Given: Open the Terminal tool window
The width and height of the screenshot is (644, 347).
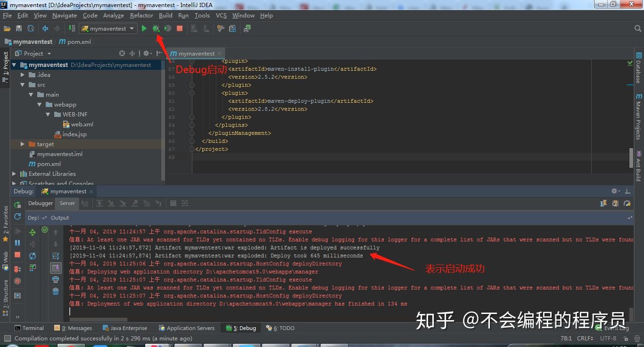Looking at the screenshot, I should tap(29, 328).
